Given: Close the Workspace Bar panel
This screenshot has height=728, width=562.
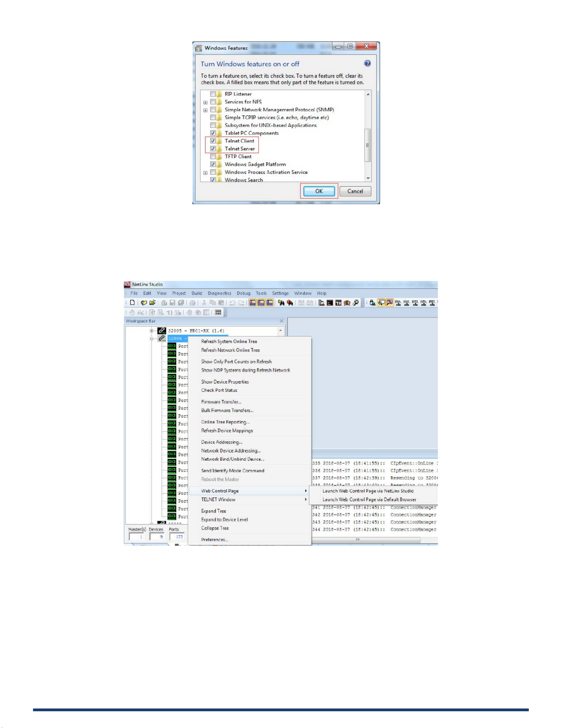Looking at the screenshot, I should coord(282,321).
